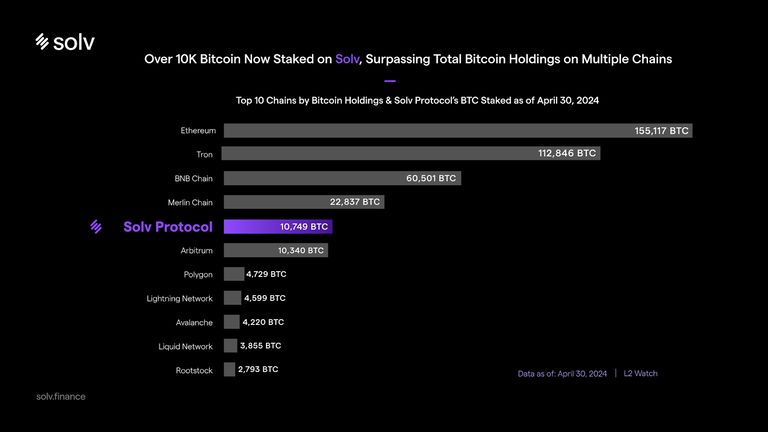This screenshot has height=432, width=768.
Task: Click the purple Solv Protocol bar
Action: point(277,227)
